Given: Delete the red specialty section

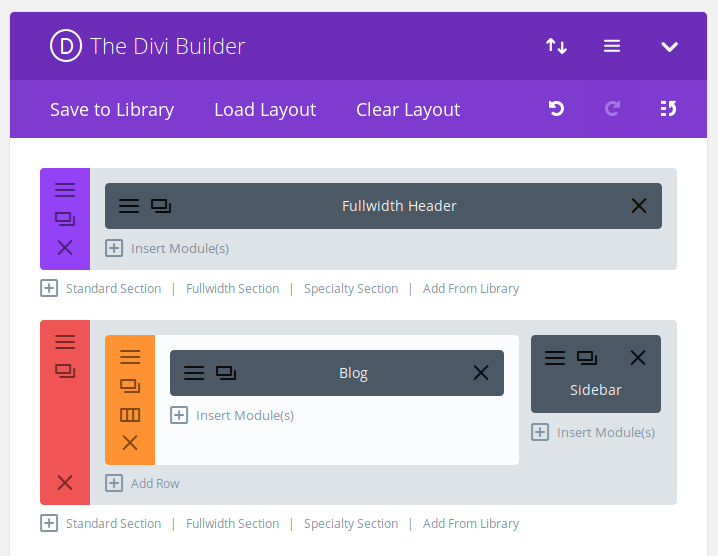Looking at the screenshot, I should tap(65, 482).
